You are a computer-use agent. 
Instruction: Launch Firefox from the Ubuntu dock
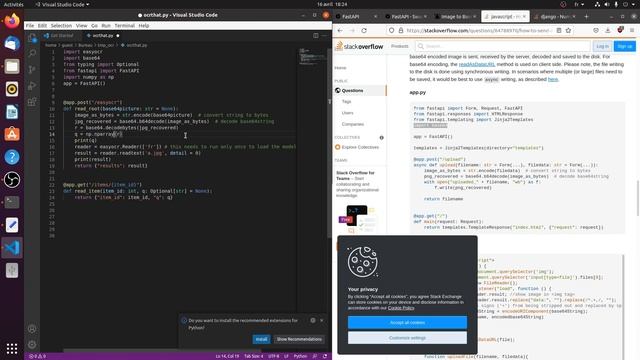coord(12,20)
